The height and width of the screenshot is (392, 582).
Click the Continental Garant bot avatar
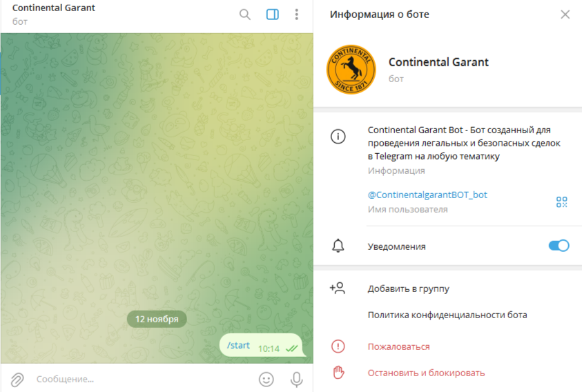click(351, 69)
